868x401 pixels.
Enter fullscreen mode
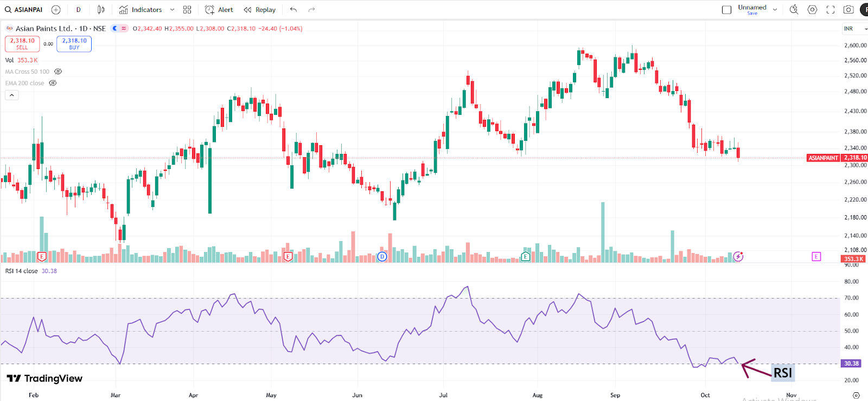click(831, 10)
